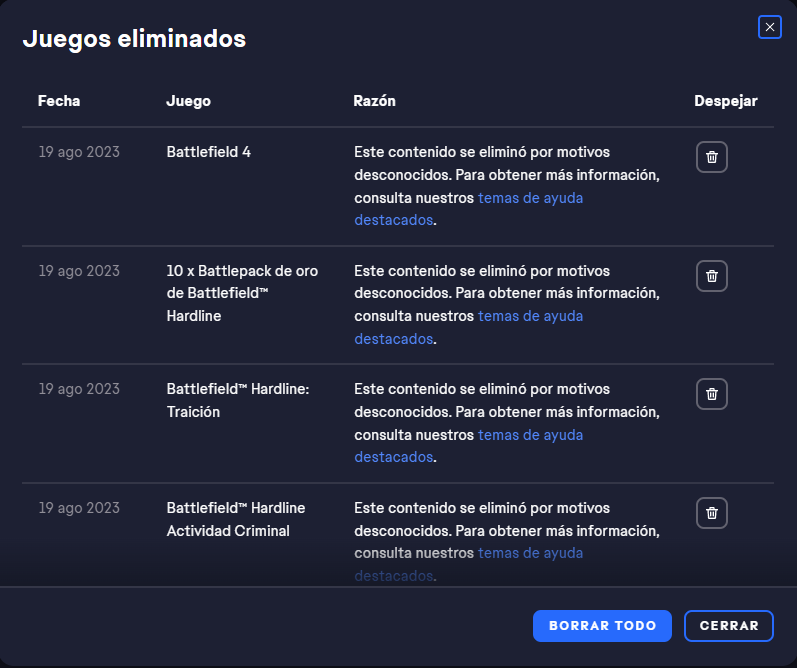
Task: Click the CERRAR button
Action: pyautogui.click(x=729, y=626)
